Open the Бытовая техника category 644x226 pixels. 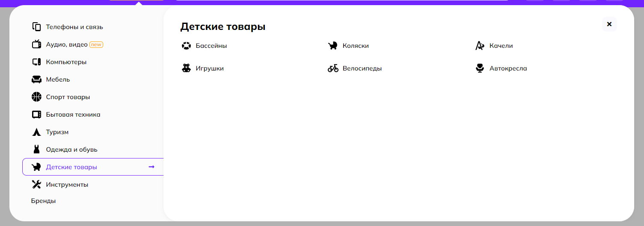73,114
